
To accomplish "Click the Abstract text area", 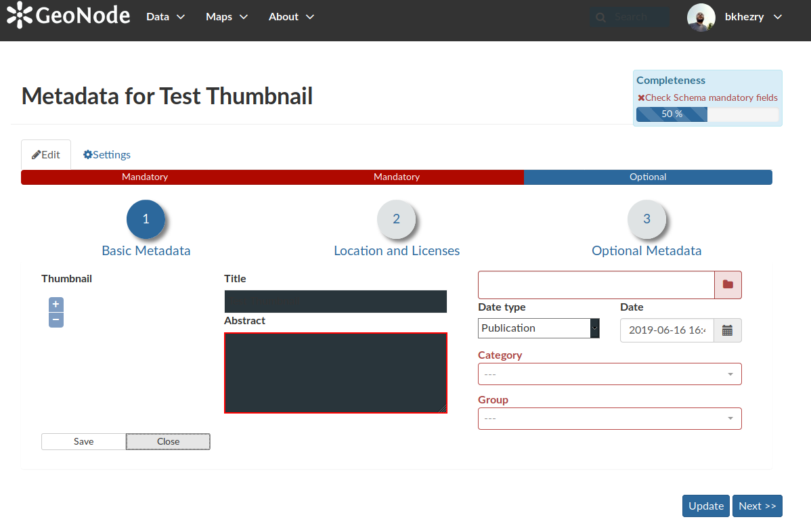I will [x=336, y=373].
